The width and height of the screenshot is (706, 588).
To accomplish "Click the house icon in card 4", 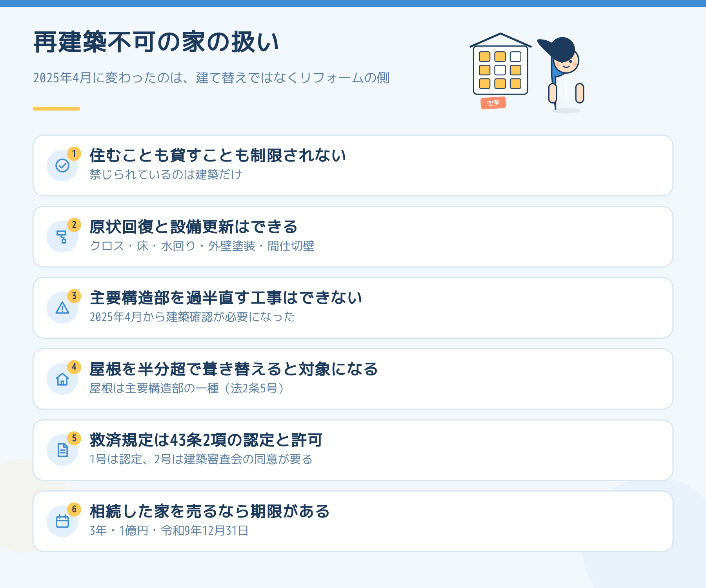I will pos(62,379).
